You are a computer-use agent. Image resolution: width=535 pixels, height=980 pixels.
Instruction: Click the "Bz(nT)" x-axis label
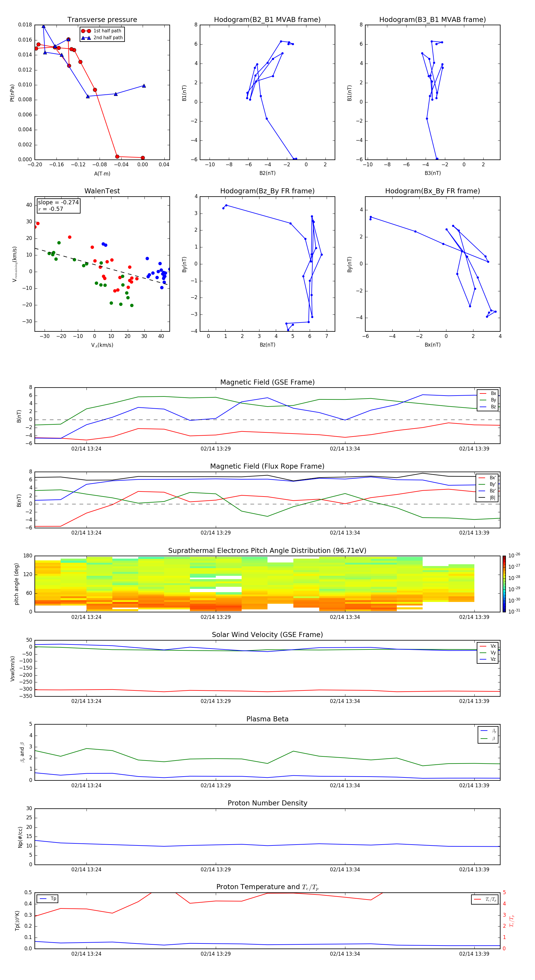point(267,345)
